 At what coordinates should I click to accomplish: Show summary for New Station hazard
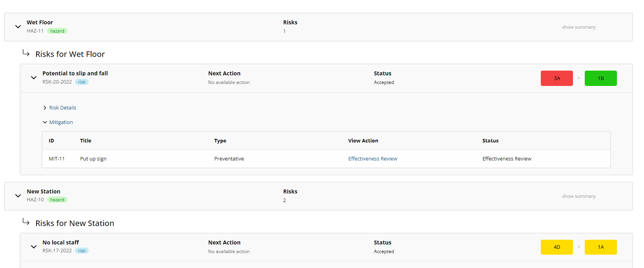tap(579, 196)
